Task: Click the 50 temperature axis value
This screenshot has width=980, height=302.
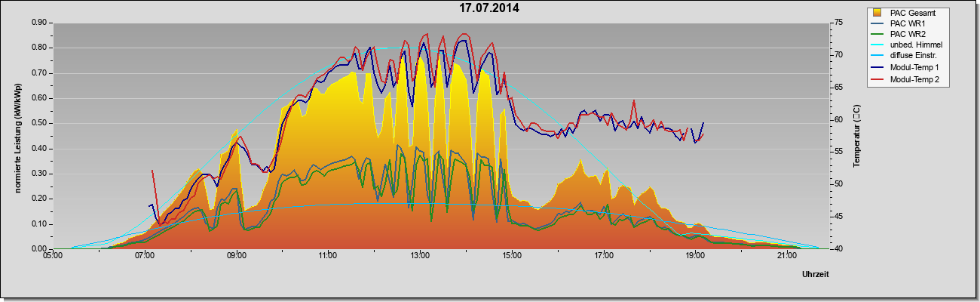Action: pyautogui.click(x=839, y=184)
